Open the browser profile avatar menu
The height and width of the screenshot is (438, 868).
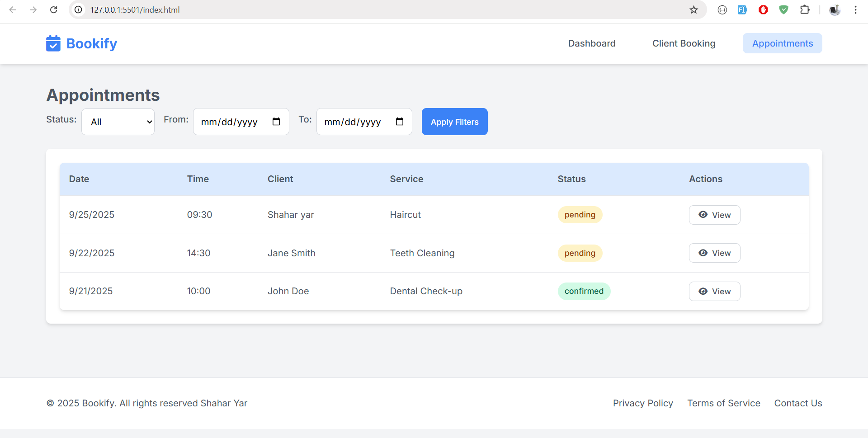tap(835, 10)
